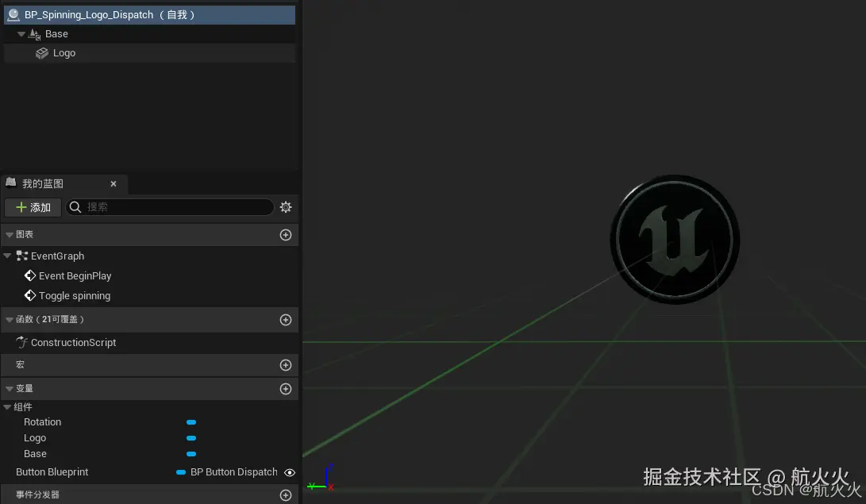Toggle Button Blueprint instance-editable eye

[x=290, y=472]
